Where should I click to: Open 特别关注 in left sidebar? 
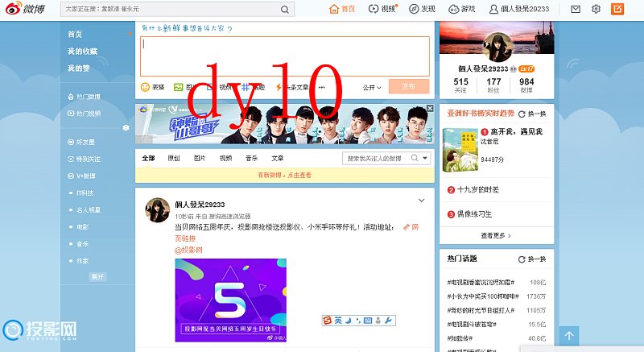[85, 159]
